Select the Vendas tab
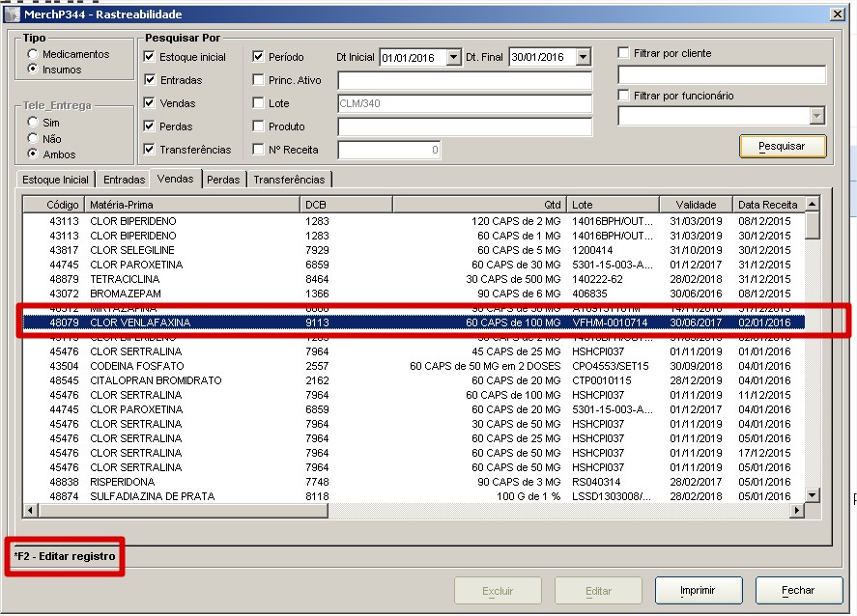Screen dimensions: 857x616 pos(176,179)
